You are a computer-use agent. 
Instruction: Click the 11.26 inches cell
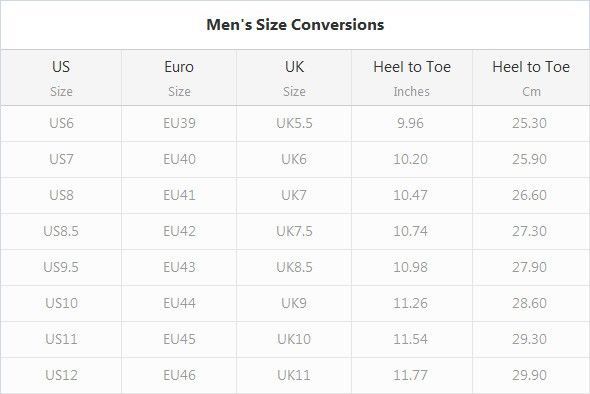point(412,303)
